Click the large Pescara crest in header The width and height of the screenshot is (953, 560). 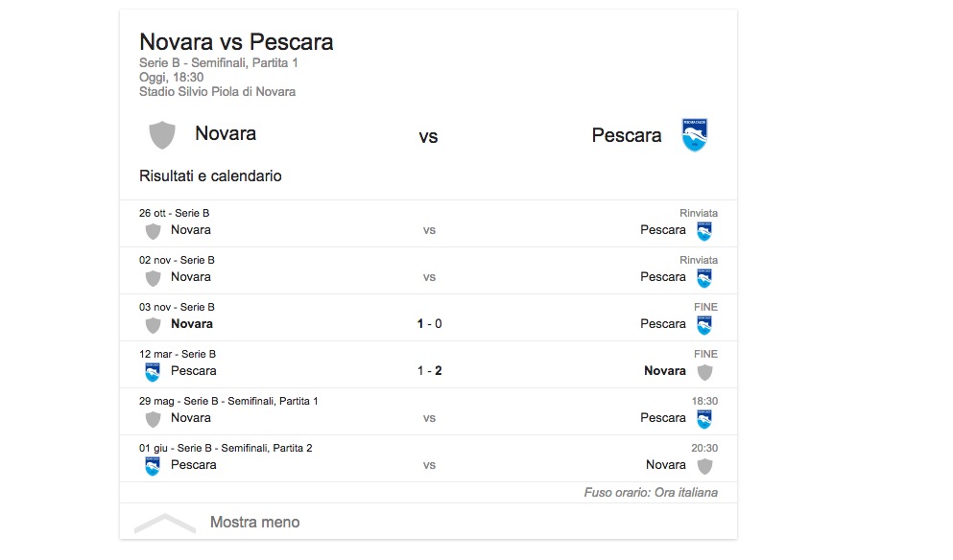coord(694,135)
